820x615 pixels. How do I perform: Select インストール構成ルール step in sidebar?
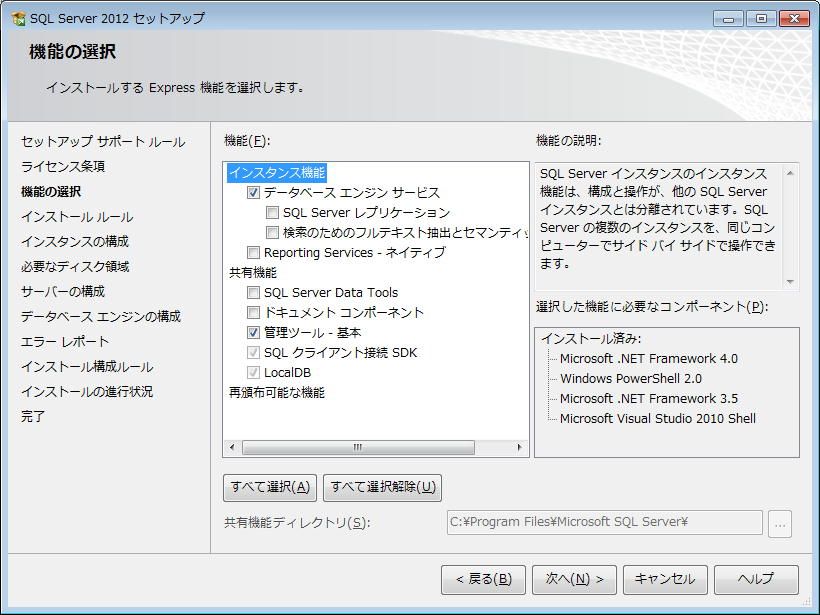[x=87, y=367]
